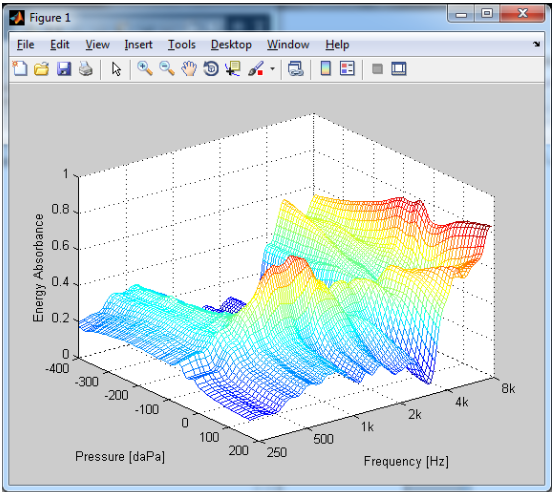Screen dimensions: 556x496
Task: Open a file with the folder icon
Action: coord(41,68)
